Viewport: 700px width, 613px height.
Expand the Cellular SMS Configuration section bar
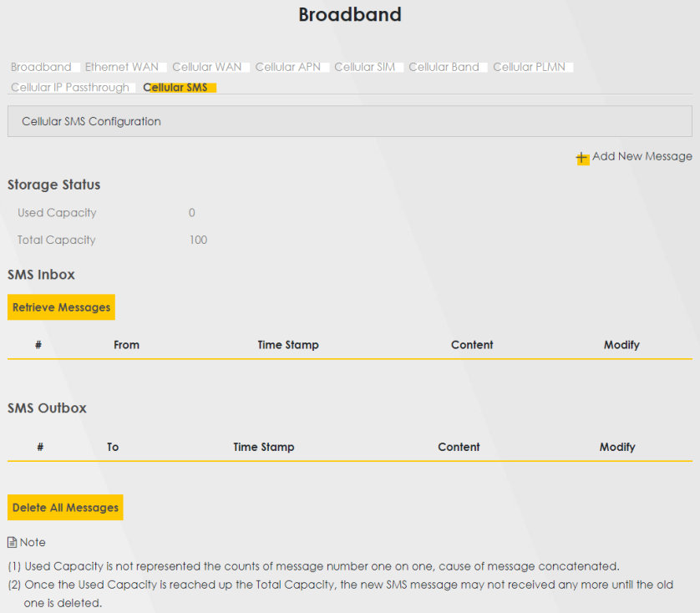tap(349, 121)
